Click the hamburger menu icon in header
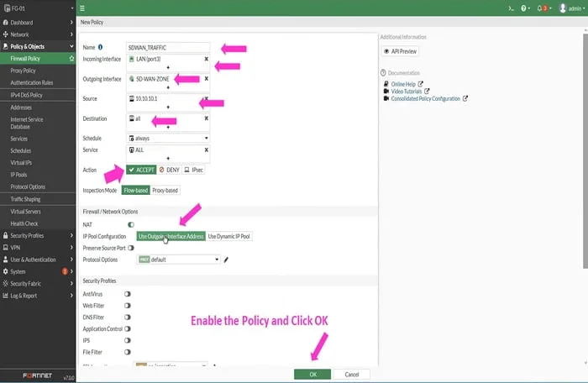588x383 pixels. pyautogui.click(x=82, y=8)
